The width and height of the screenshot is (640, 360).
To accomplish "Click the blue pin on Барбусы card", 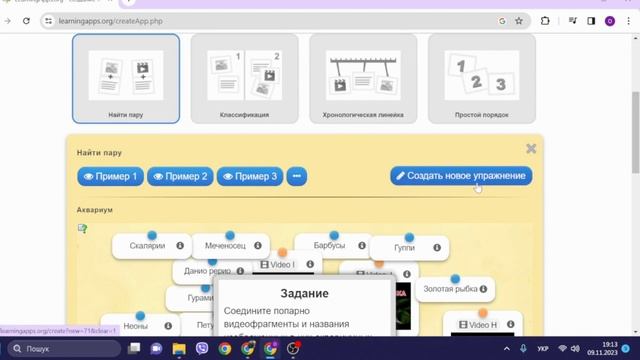I will click(x=334, y=235).
